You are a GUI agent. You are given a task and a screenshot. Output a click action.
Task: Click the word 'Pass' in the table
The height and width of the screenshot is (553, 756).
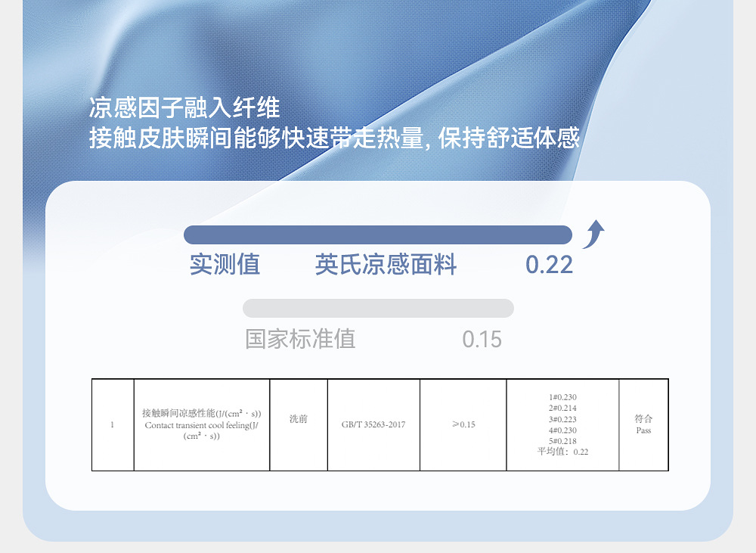(643, 430)
